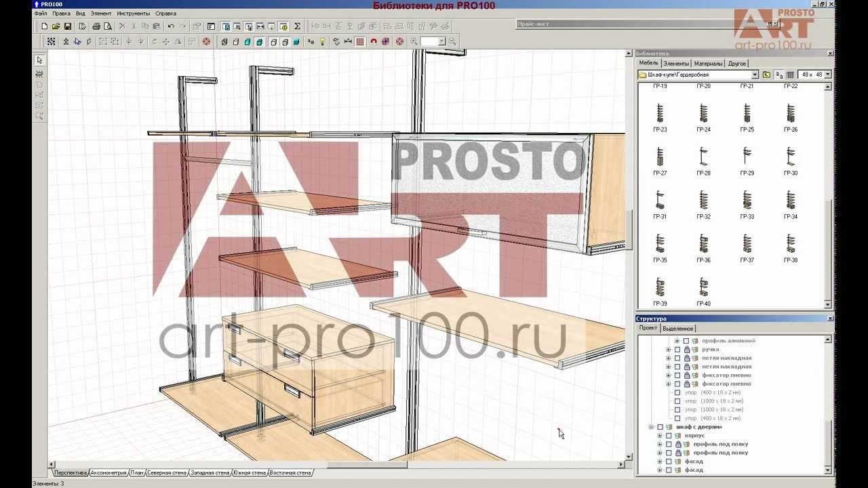Open the Правка menu
Screen dimensions: 868x488
[61, 14]
